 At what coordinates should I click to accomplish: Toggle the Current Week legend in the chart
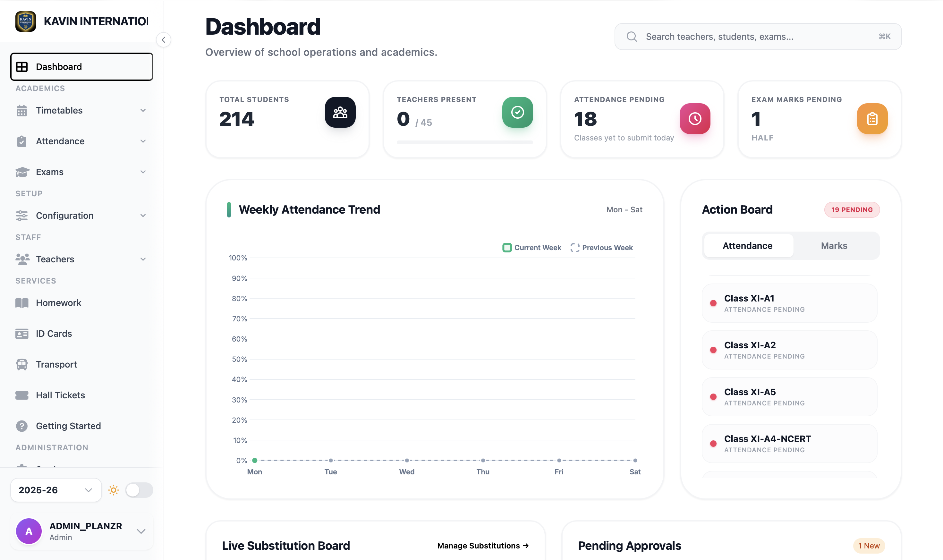click(531, 247)
